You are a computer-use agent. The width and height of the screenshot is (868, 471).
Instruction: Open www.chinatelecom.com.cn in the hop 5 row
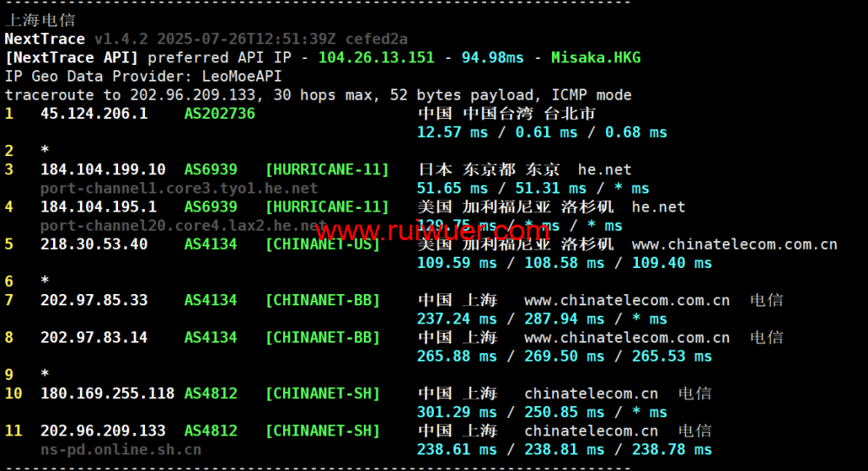click(734, 245)
